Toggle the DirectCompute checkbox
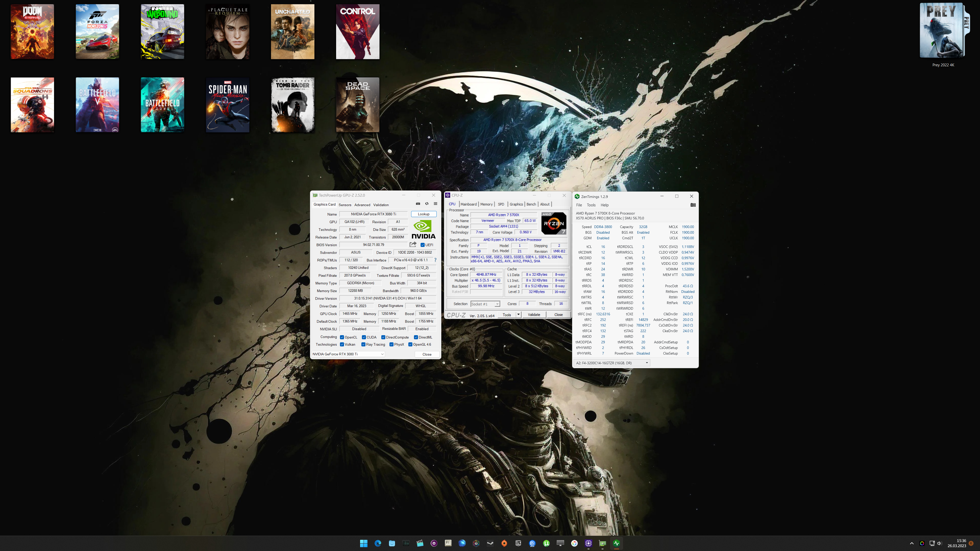This screenshot has height=551, width=980. coord(383,337)
